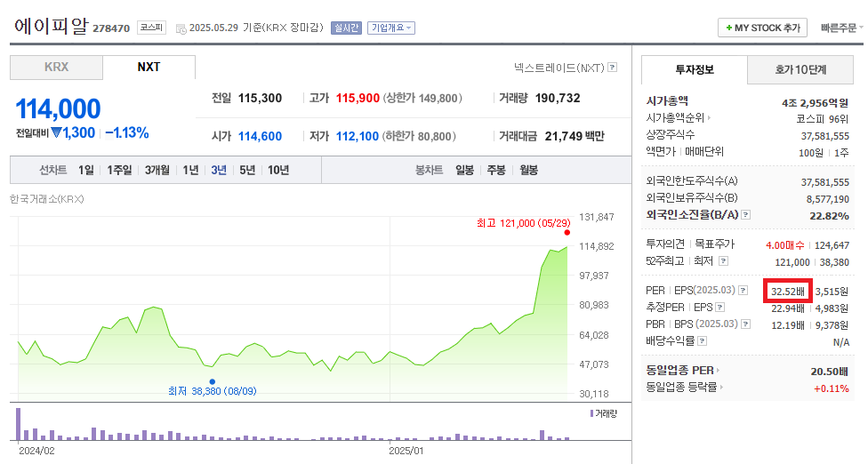
Task: Show the 주봉 candlestick chart
Action: (496, 171)
